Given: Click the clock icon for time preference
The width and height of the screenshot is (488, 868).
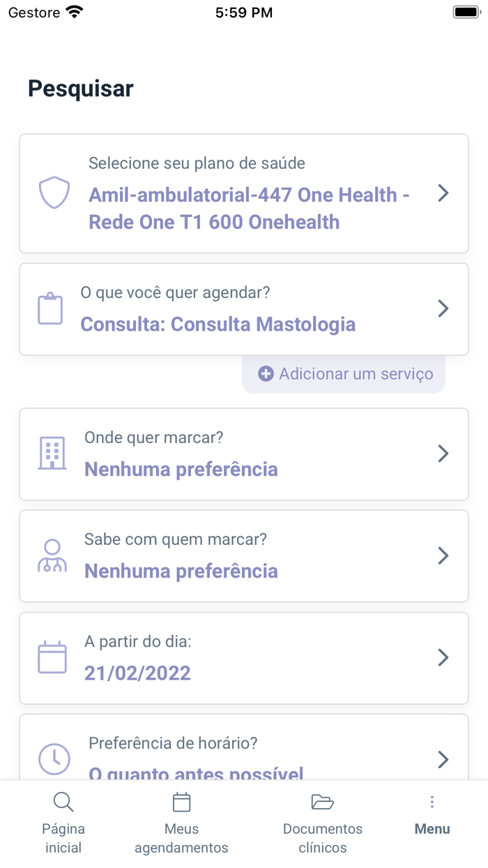Looking at the screenshot, I should (x=54, y=759).
